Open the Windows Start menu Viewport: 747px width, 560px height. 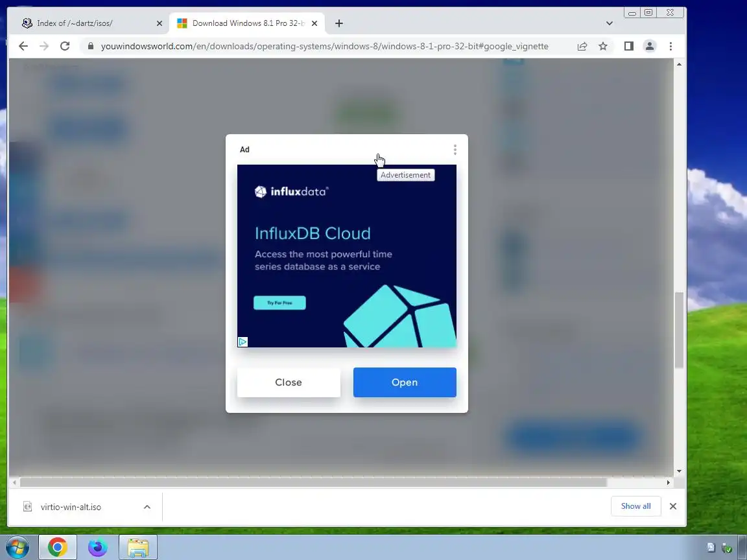tap(17, 548)
